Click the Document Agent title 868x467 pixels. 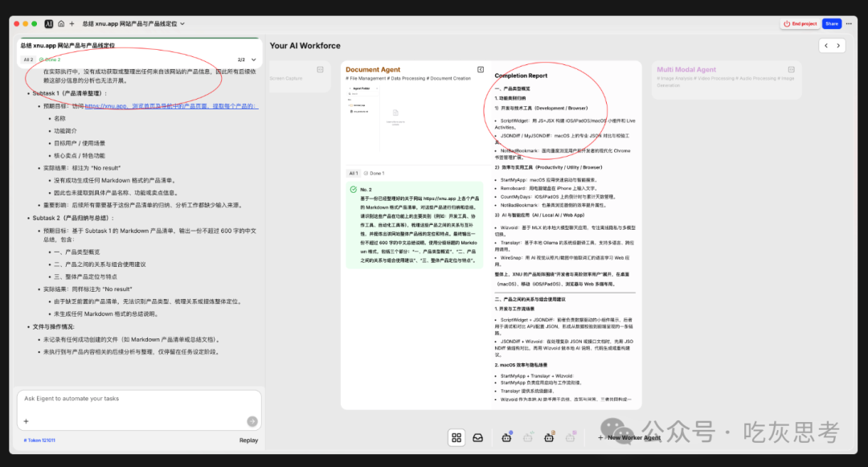pos(373,70)
